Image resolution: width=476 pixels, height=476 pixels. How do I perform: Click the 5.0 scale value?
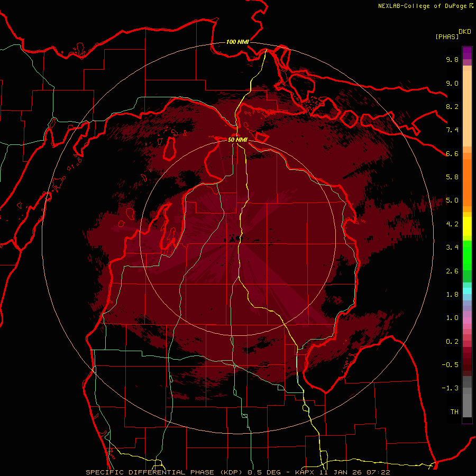click(452, 200)
